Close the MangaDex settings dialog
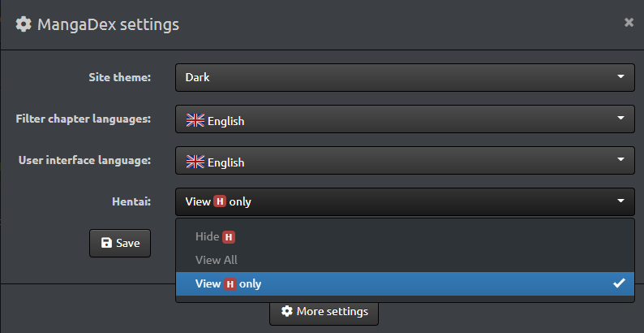This screenshot has height=333, width=644. [x=629, y=22]
